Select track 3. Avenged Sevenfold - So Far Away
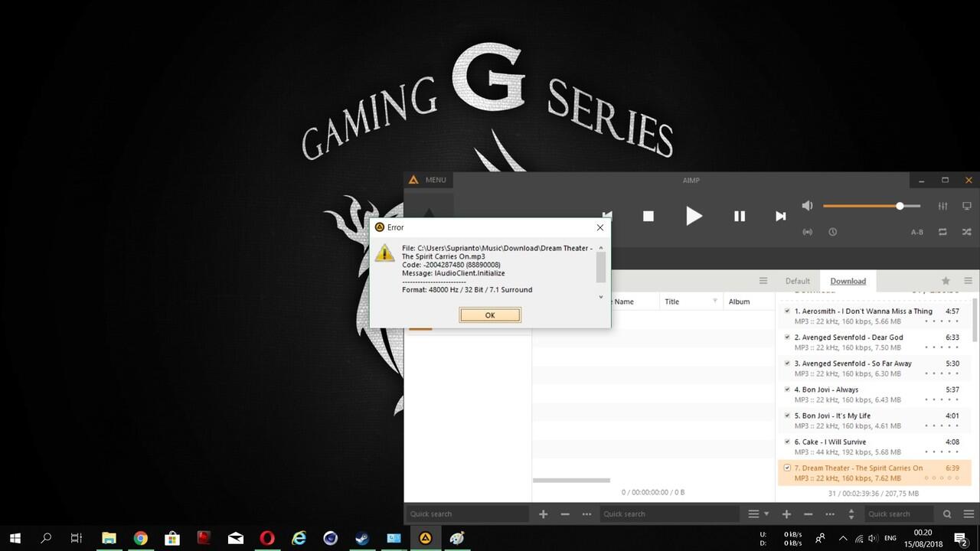This screenshot has width=980, height=551. point(874,368)
